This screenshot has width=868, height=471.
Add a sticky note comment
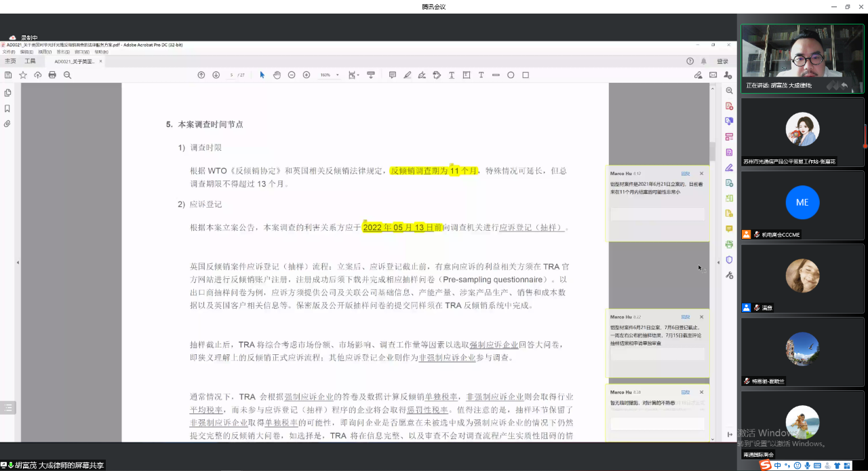[393, 75]
